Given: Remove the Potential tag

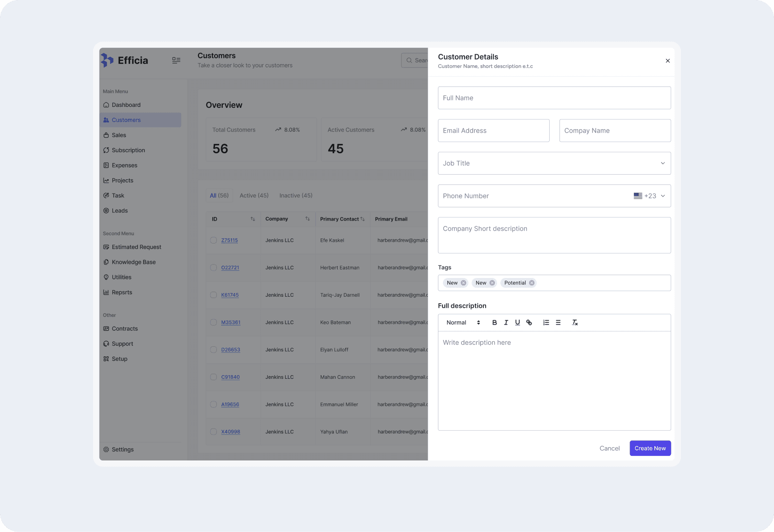Looking at the screenshot, I should 531,283.
